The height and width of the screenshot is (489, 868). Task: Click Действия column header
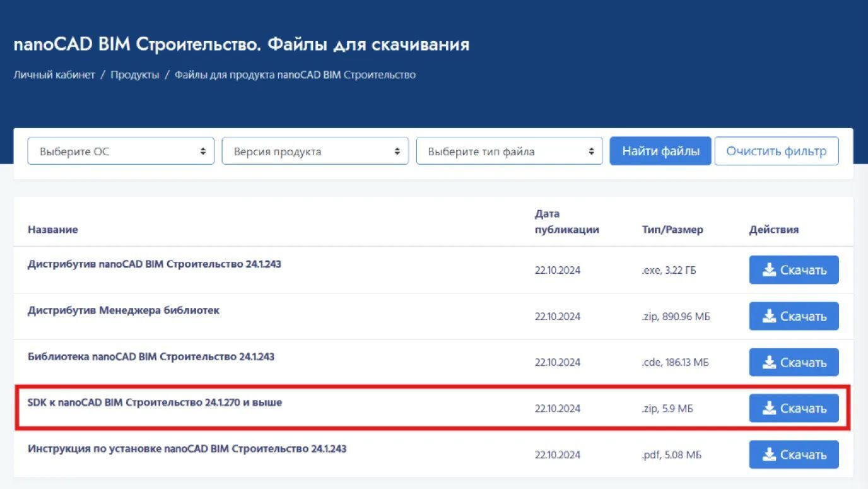[x=774, y=230]
